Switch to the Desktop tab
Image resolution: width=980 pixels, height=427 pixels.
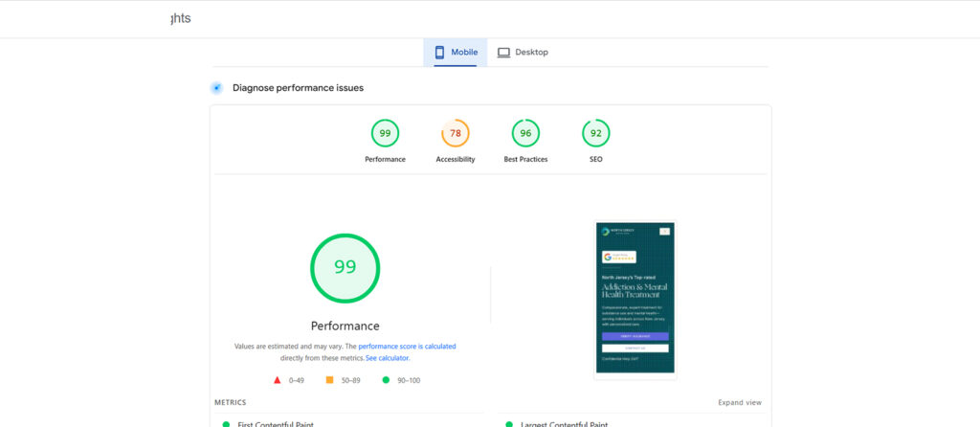point(523,52)
